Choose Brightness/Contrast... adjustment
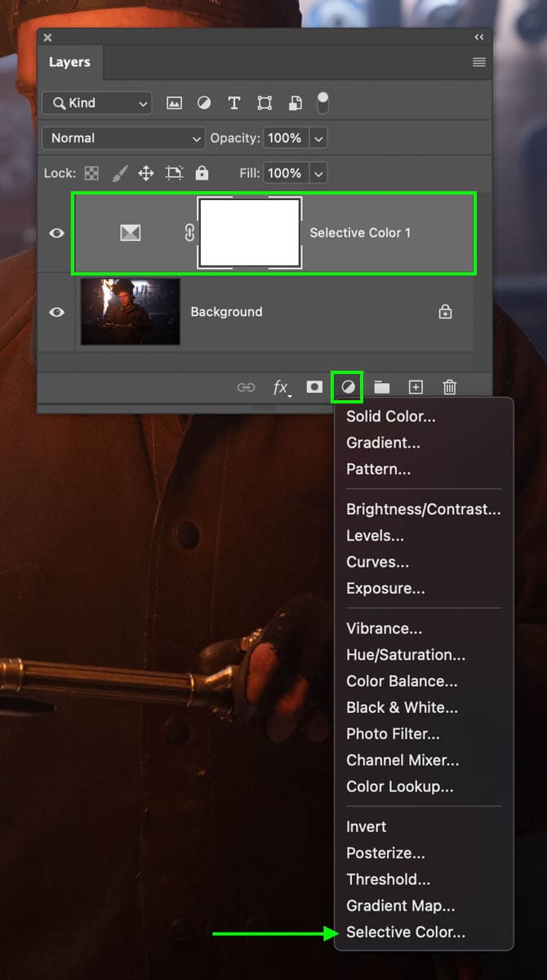This screenshot has height=980, width=547. pos(424,509)
